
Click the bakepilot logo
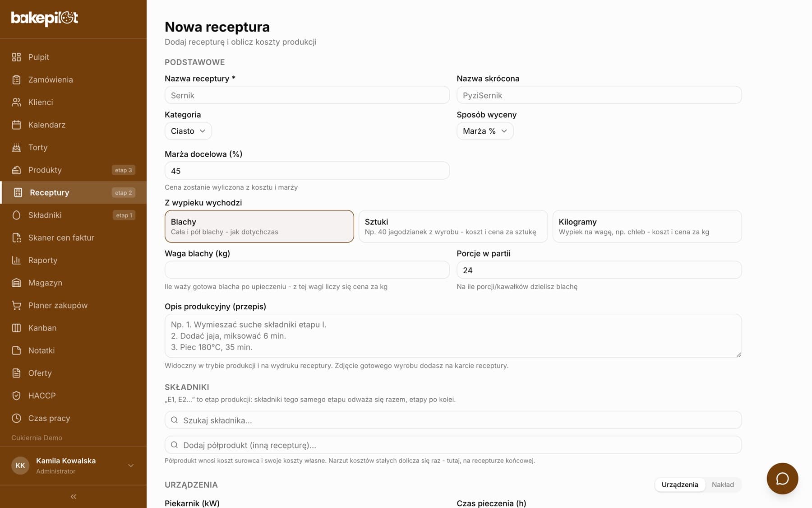pyautogui.click(x=45, y=18)
